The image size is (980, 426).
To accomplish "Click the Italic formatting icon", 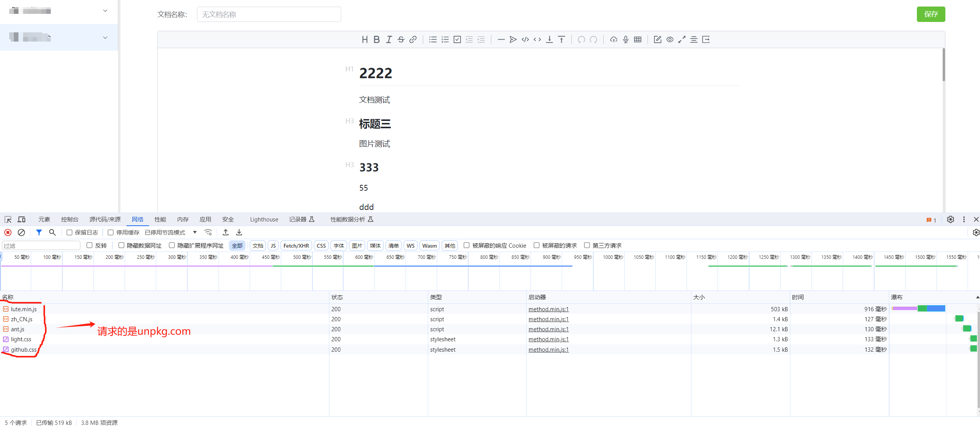I will click(389, 39).
